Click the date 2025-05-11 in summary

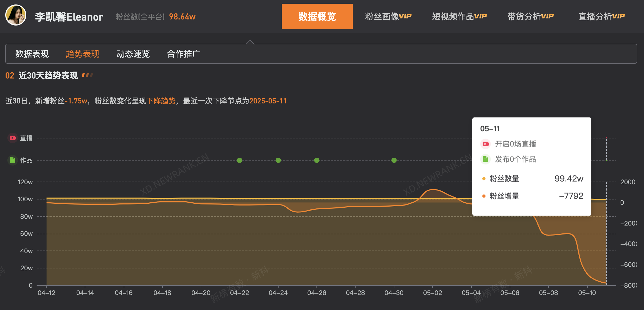[268, 101]
